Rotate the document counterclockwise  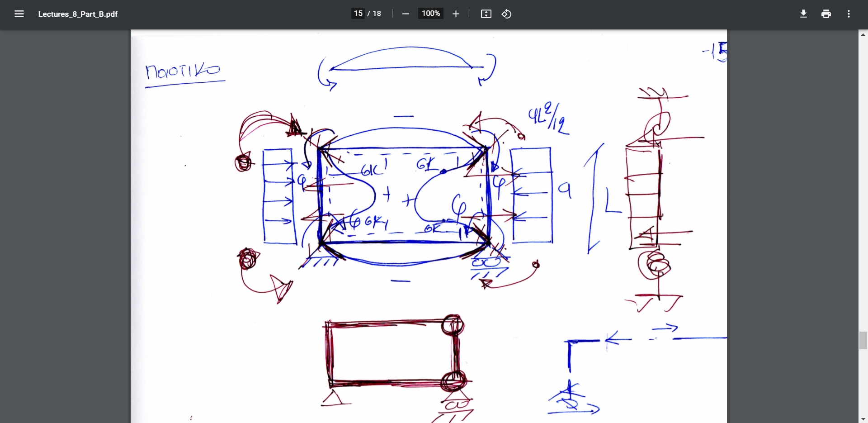point(506,14)
